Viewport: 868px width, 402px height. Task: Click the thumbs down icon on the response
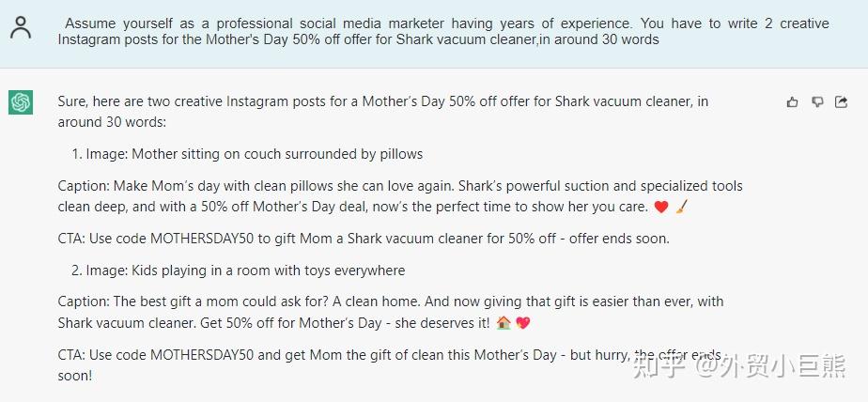pos(817,102)
